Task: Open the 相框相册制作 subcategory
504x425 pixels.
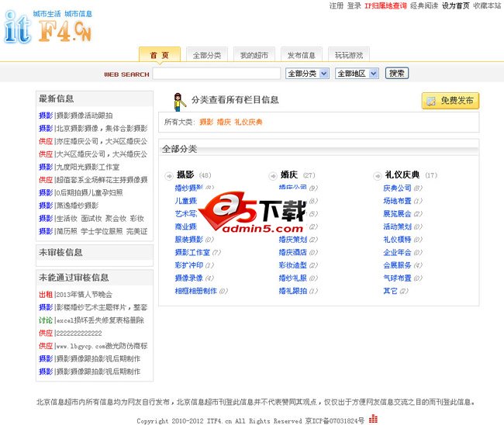Action: (x=196, y=291)
